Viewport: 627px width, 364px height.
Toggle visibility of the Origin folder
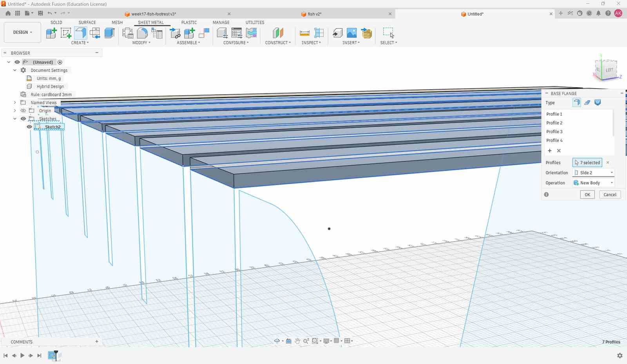point(23,111)
